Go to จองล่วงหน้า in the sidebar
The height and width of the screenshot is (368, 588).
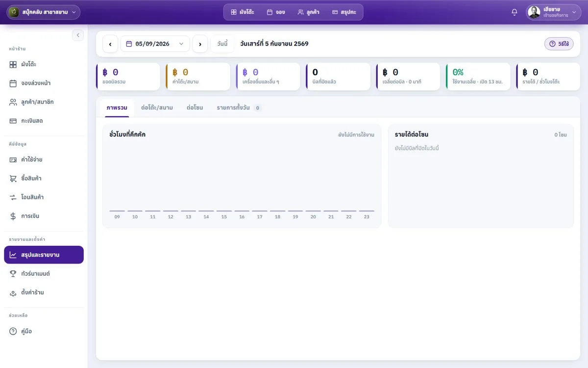click(x=44, y=83)
